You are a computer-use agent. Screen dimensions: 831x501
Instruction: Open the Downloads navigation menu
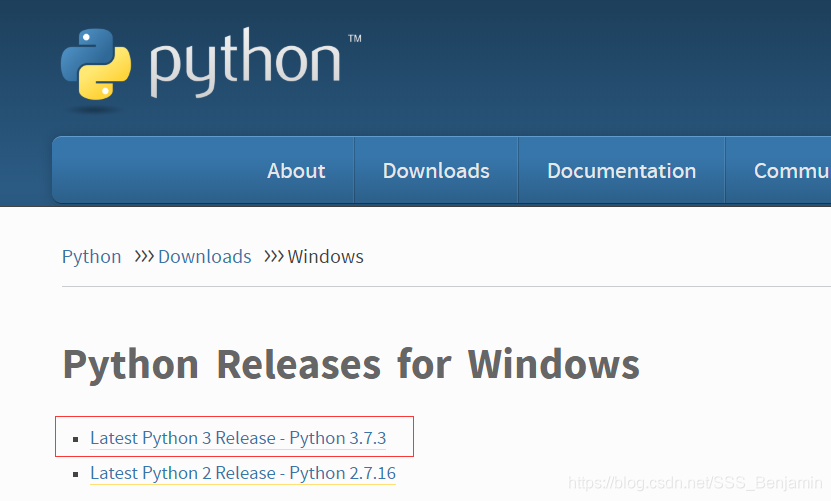[x=436, y=171]
